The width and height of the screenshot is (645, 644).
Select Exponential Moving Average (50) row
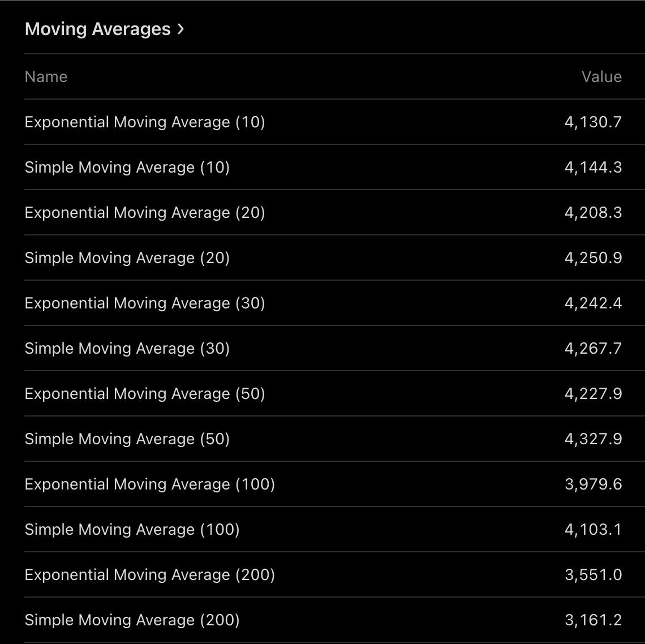tap(145, 394)
